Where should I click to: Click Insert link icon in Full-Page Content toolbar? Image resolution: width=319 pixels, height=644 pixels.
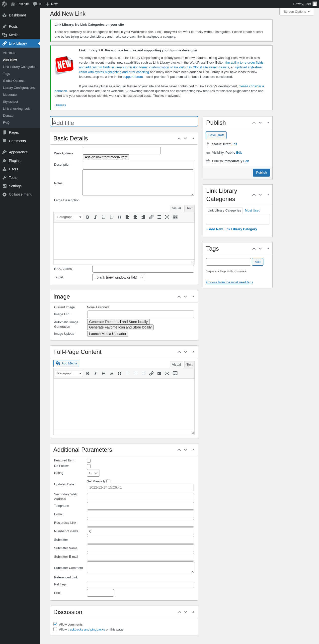point(151,373)
